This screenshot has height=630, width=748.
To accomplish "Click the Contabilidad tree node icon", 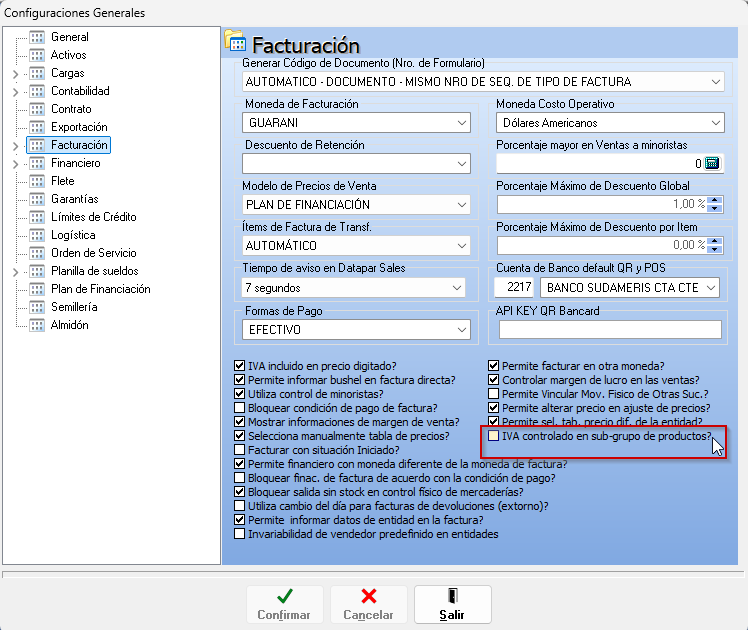I will (x=37, y=91).
